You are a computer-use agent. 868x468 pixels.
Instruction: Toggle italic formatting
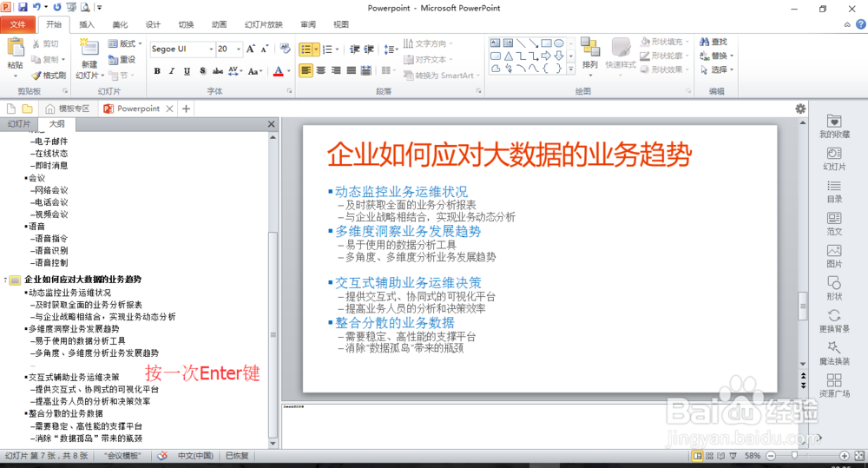pos(172,71)
